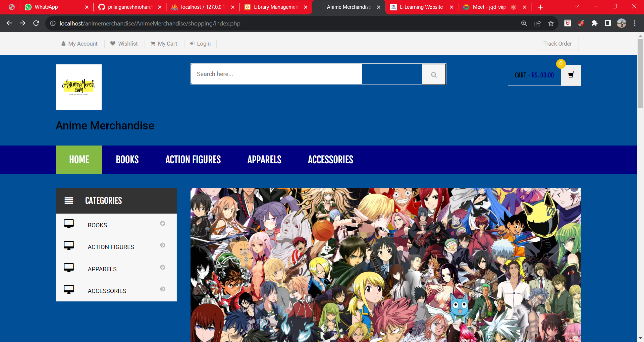Viewport: 644px width, 342px height.
Task: Open Chrome three-dot menu
Action: point(635,23)
